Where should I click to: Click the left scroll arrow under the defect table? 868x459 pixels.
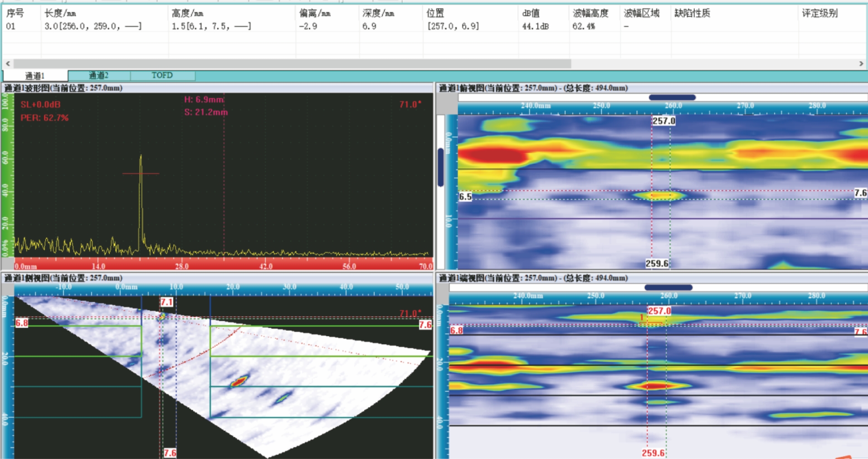pos(8,64)
